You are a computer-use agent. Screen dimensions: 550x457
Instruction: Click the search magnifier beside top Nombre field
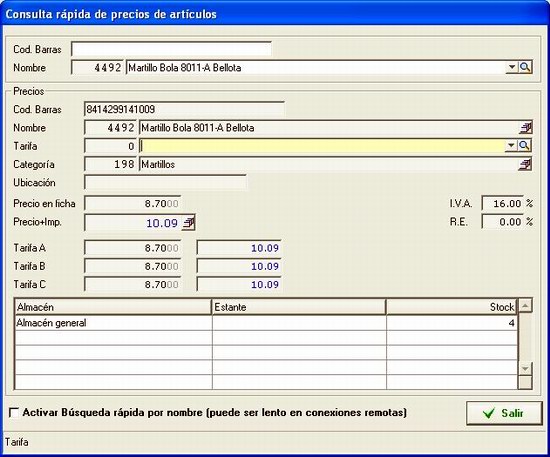click(x=525, y=67)
